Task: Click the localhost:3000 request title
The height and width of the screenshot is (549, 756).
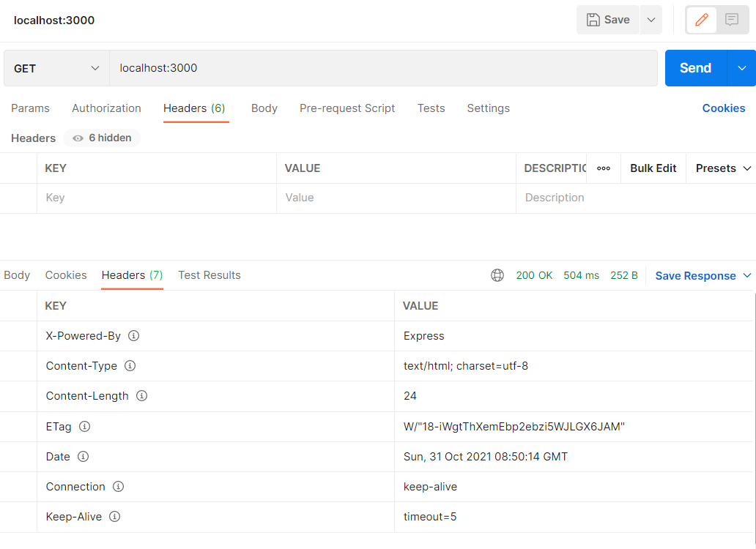Action: click(54, 20)
